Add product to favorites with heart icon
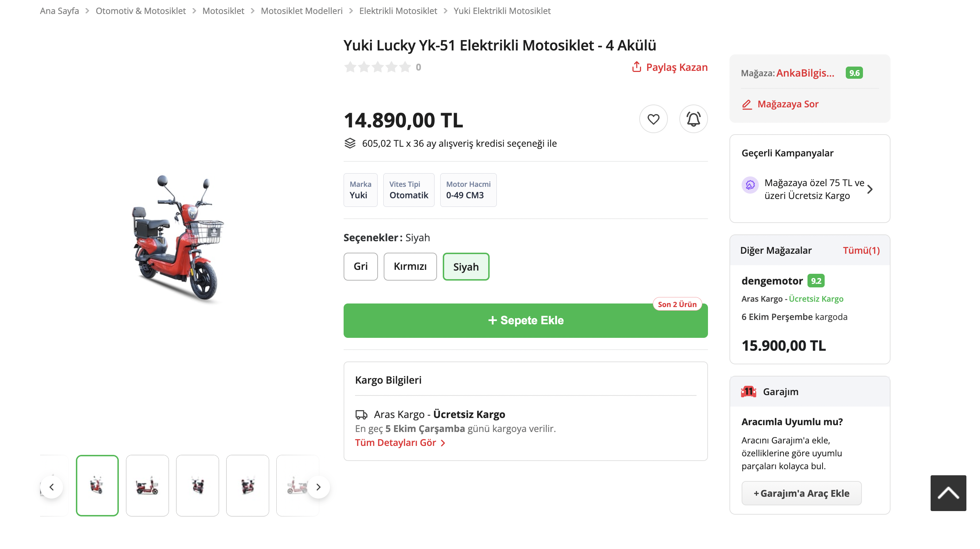980x549 pixels. coord(653,119)
